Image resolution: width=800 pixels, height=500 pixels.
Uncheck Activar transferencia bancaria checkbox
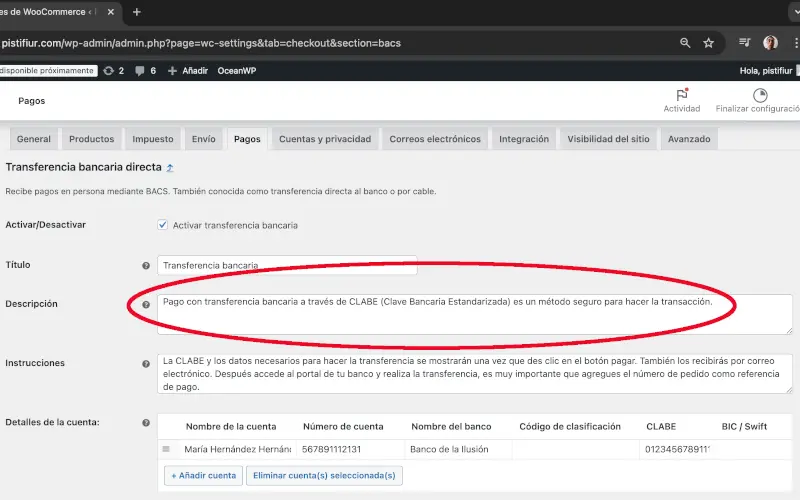(x=163, y=225)
